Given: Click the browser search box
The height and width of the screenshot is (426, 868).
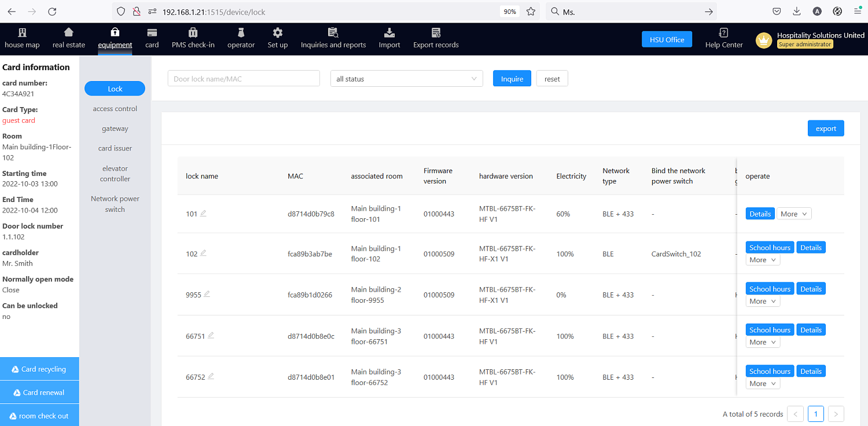Looking at the screenshot, I should coord(631,12).
